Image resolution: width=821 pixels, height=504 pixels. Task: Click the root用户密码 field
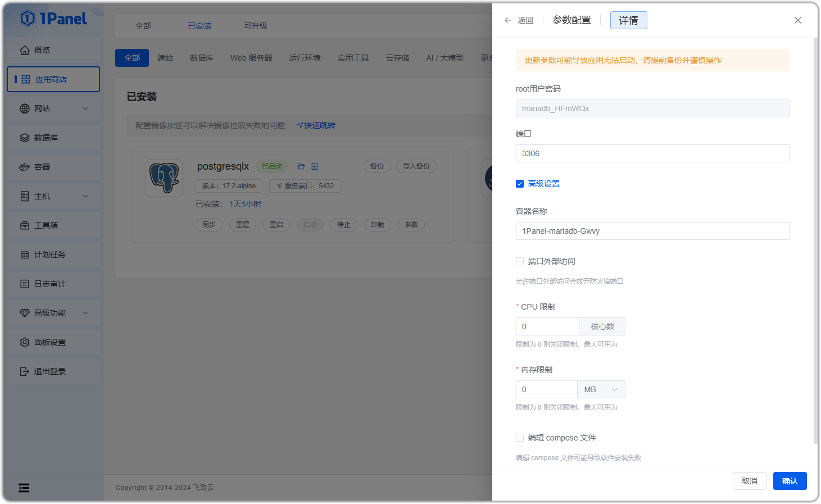[x=652, y=108]
